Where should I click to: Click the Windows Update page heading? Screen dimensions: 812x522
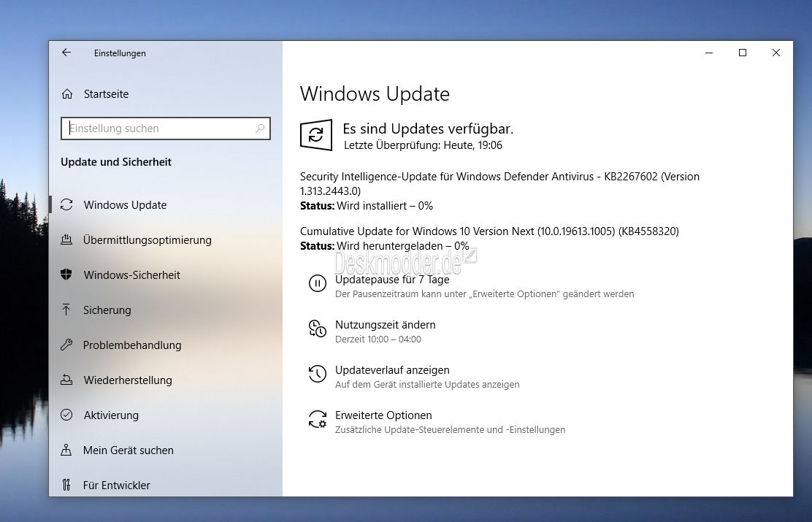(x=375, y=93)
